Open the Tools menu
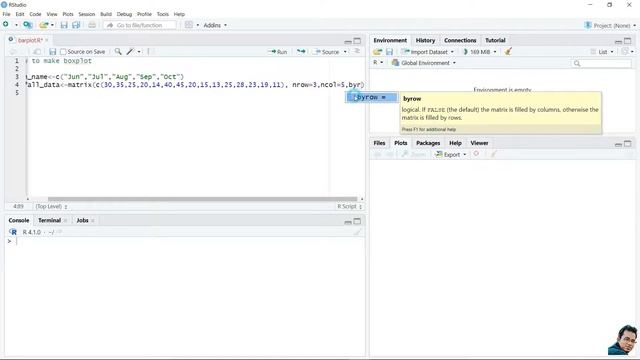Viewport: 640px width, 360px height. click(x=162, y=14)
